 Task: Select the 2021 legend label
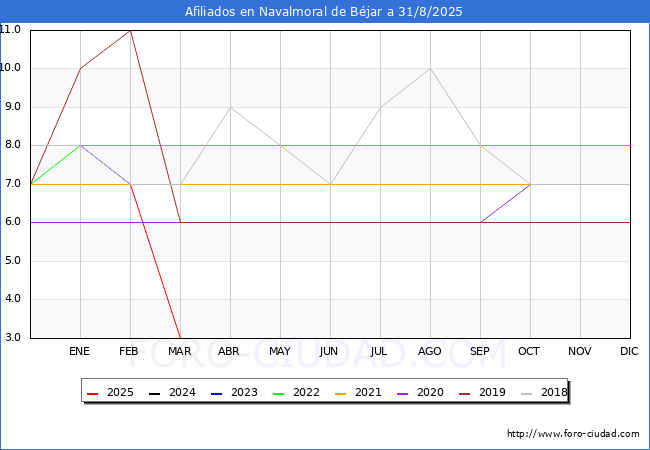point(368,392)
